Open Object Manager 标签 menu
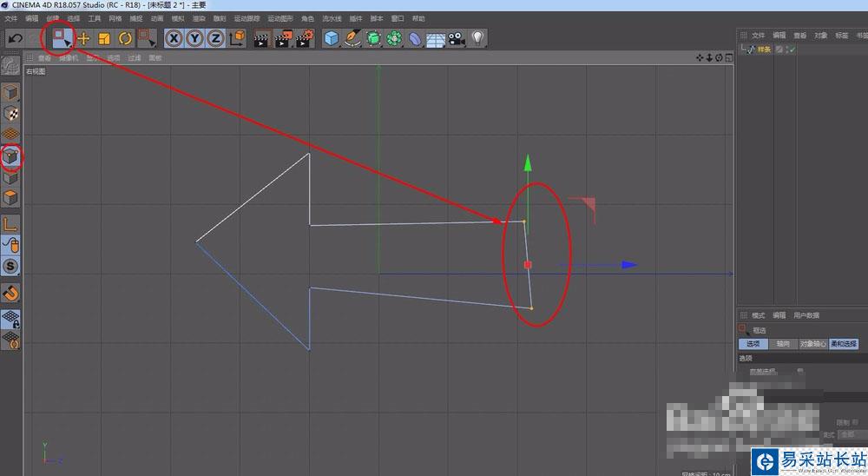The height and width of the screenshot is (476, 868). pyautogui.click(x=841, y=35)
